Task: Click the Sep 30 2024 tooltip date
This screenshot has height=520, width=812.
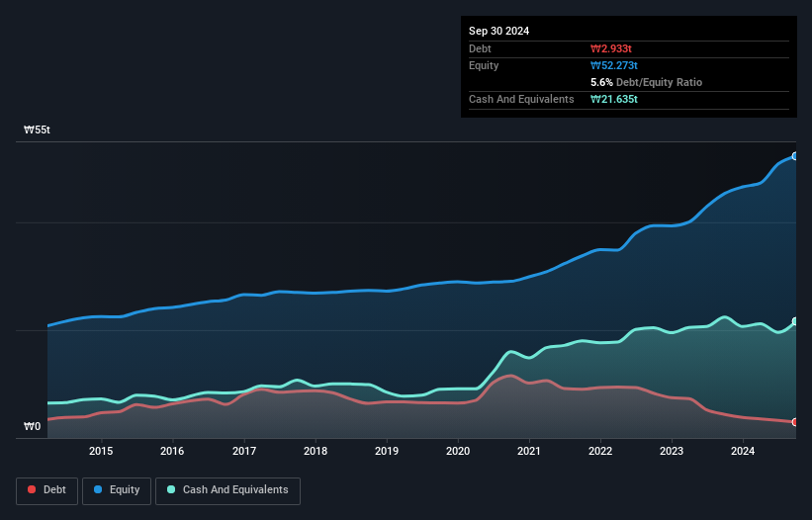Action: [x=498, y=31]
